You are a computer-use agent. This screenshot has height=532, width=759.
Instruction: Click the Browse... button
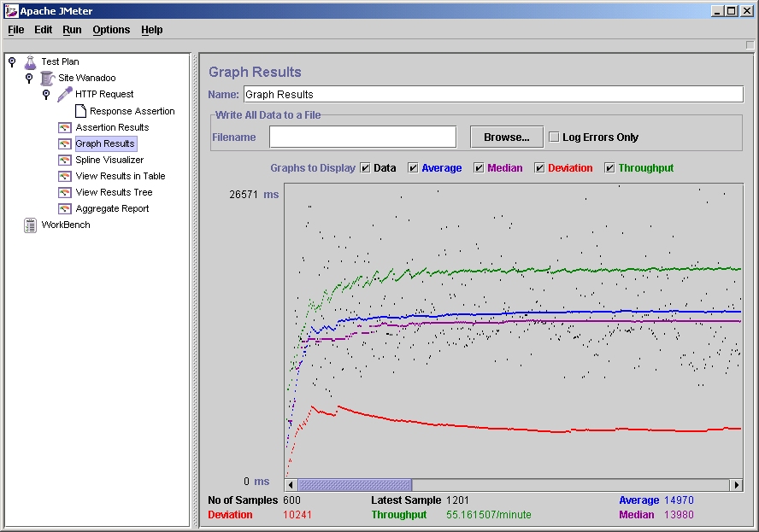pyautogui.click(x=506, y=137)
